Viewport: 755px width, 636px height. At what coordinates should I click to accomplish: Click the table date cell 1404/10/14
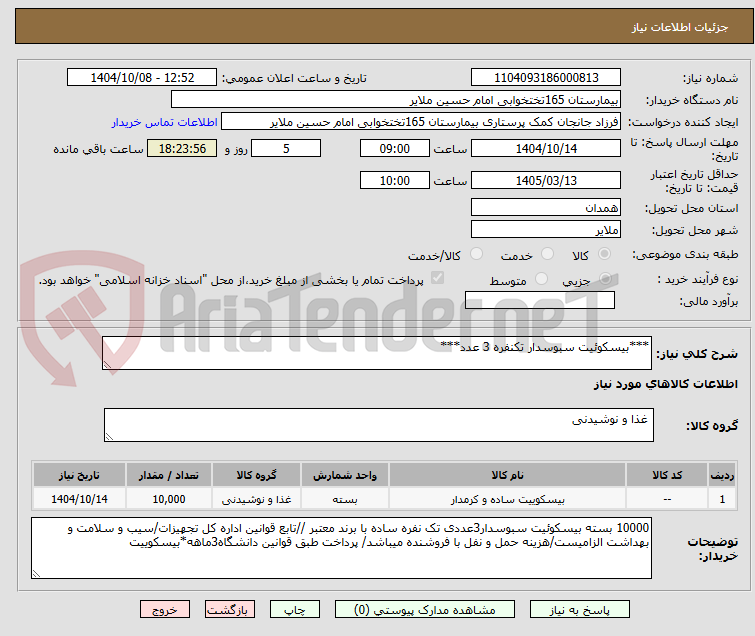point(79,499)
